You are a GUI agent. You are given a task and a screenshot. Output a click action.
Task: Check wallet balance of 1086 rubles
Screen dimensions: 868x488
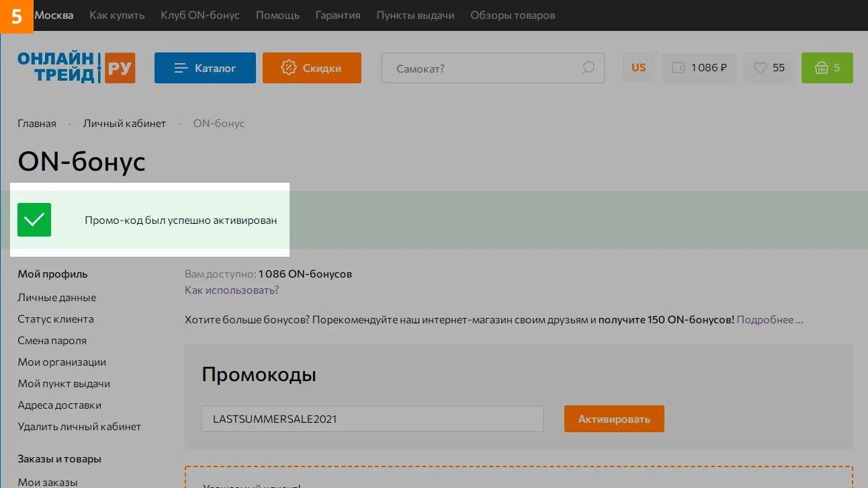click(x=699, y=67)
